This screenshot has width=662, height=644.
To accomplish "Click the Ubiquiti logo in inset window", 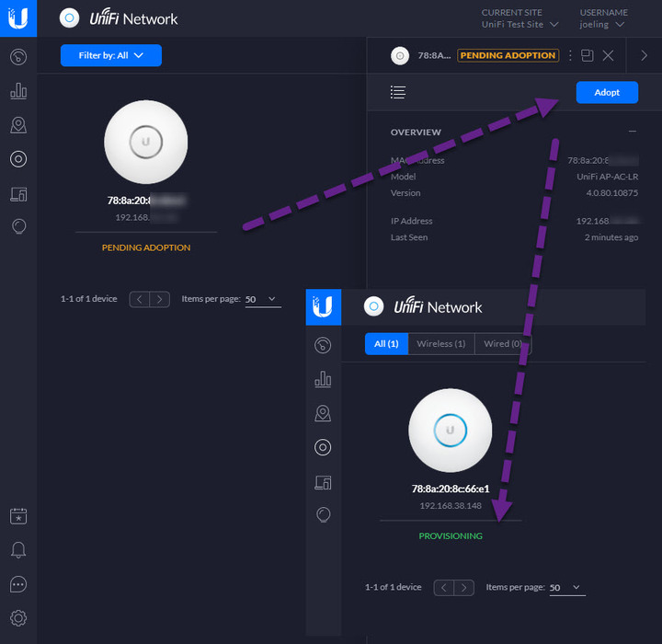I will [323, 306].
